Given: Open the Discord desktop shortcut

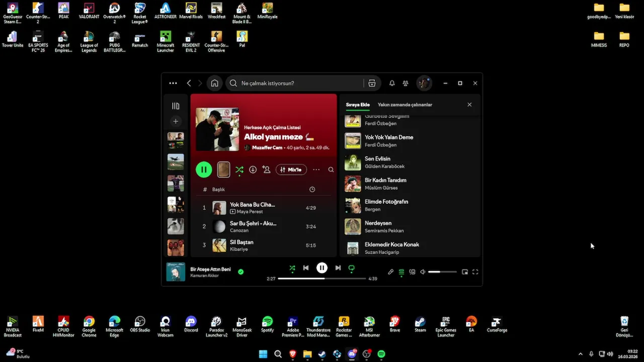Looking at the screenshot, I should (191, 325).
